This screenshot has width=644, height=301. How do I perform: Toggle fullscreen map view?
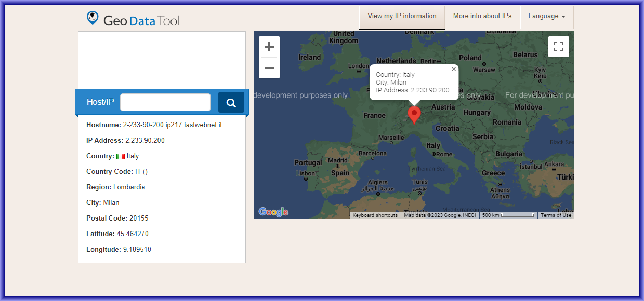coord(559,47)
